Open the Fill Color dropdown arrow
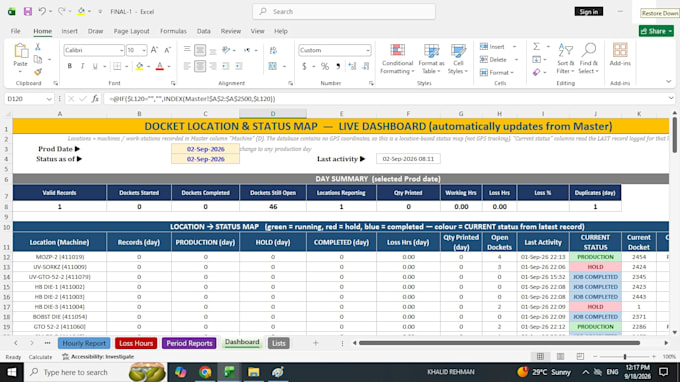The width and height of the screenshot is (680, 382). pos(148,67)
